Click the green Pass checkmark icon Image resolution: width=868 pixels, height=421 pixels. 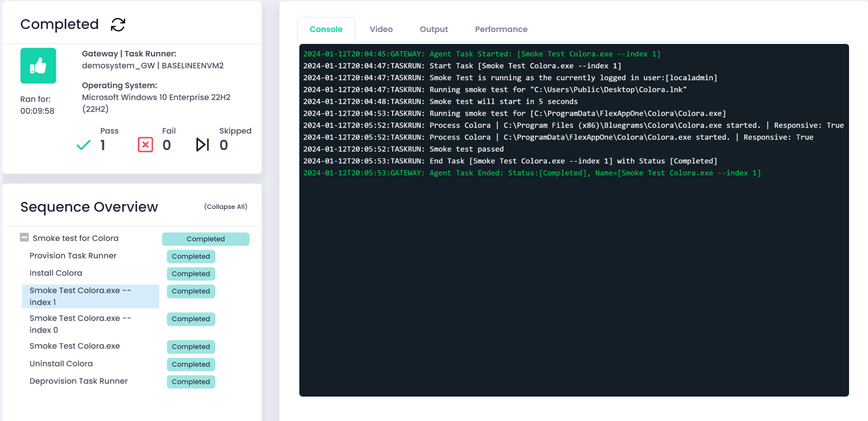[x=84, y=145]
